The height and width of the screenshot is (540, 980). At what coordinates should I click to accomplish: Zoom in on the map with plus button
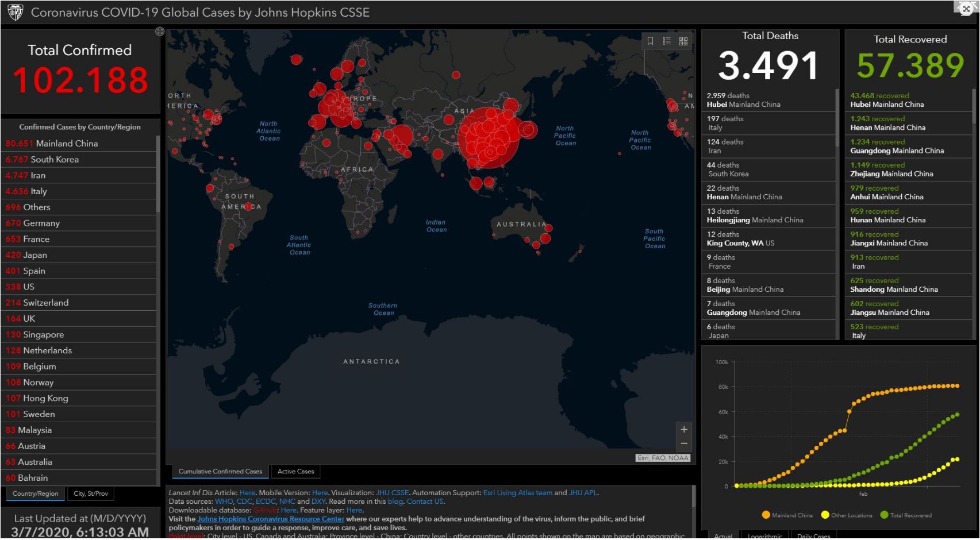coord(684,429)
